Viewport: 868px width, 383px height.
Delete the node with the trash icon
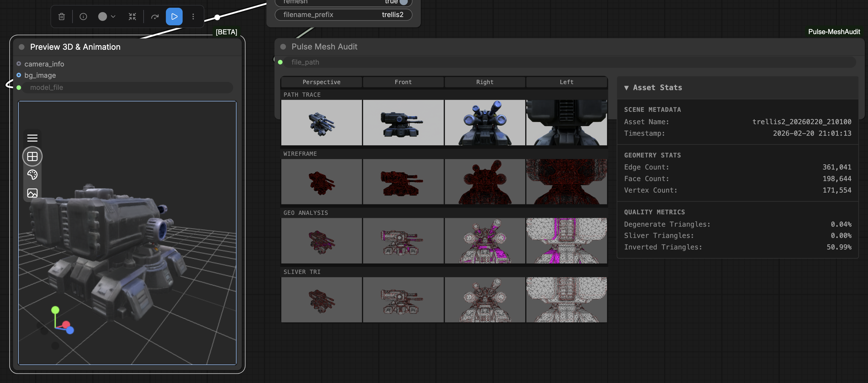(x=61, y=16)
